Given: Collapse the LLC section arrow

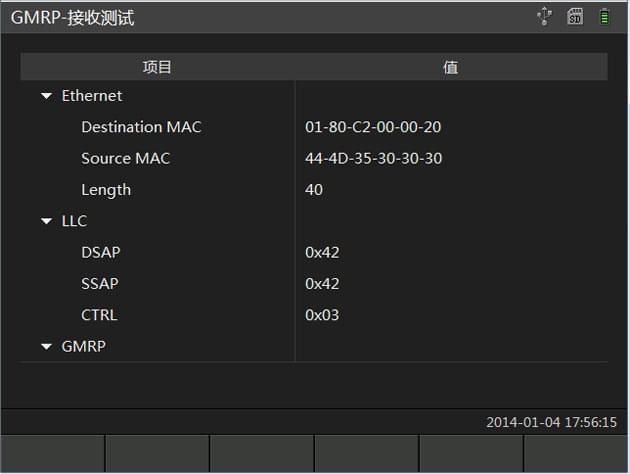Looking at the screenshot, I should pos(47,221).
